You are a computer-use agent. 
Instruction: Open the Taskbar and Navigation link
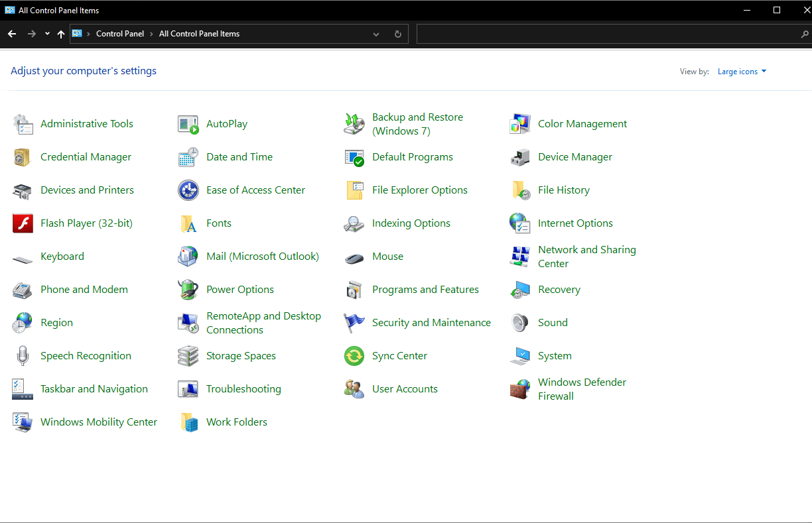pos(94,389)
